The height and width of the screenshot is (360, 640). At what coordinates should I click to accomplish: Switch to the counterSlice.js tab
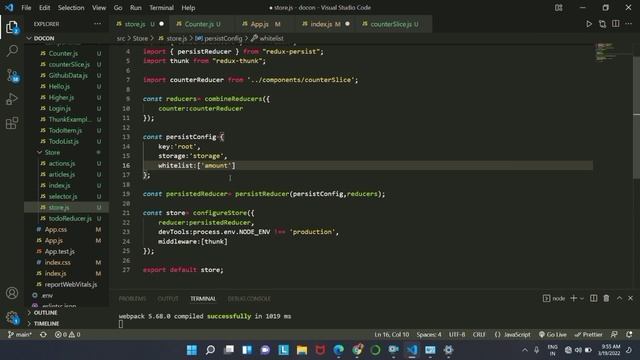pyautogui.click(x=393, y=24)
